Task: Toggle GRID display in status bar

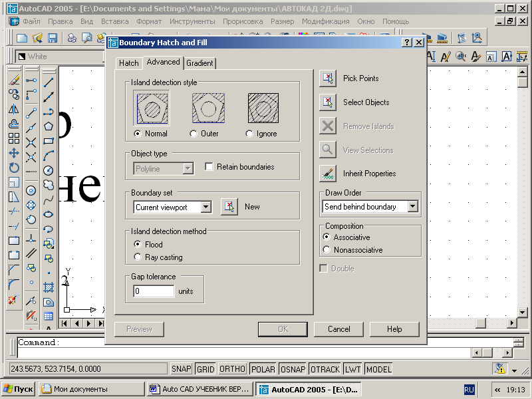Action: click(205, 369)
